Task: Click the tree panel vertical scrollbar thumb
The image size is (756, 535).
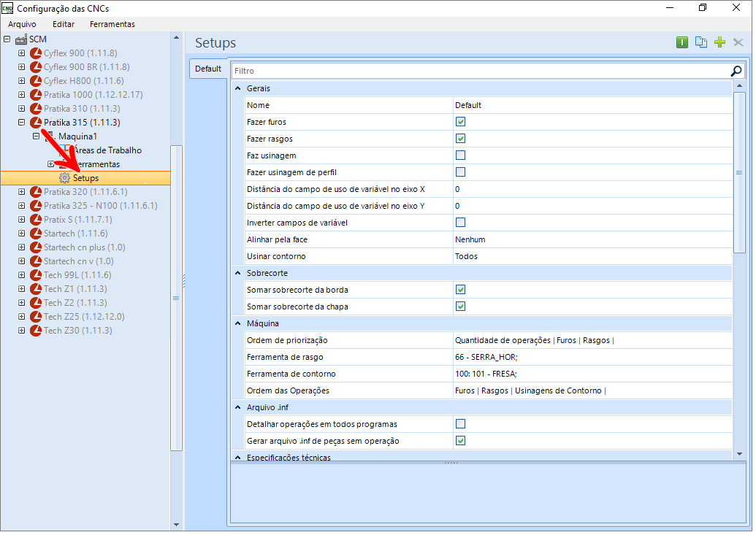Action: pyautogui.click(x=177, y=299)
